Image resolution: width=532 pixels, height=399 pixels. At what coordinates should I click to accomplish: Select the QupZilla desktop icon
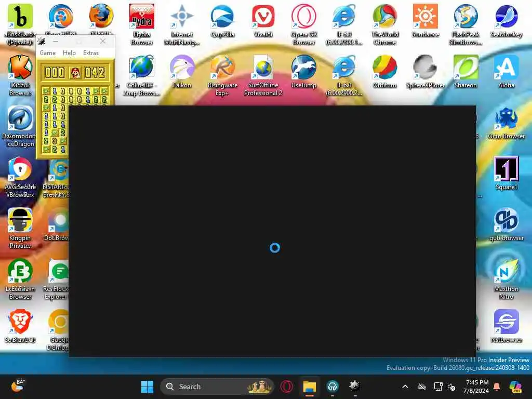tap(222, 20)
